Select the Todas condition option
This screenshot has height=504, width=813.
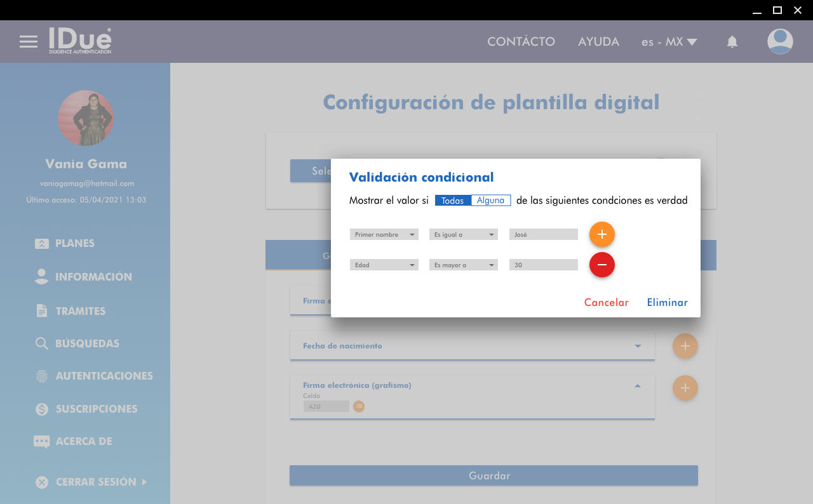tap(453, 201)
